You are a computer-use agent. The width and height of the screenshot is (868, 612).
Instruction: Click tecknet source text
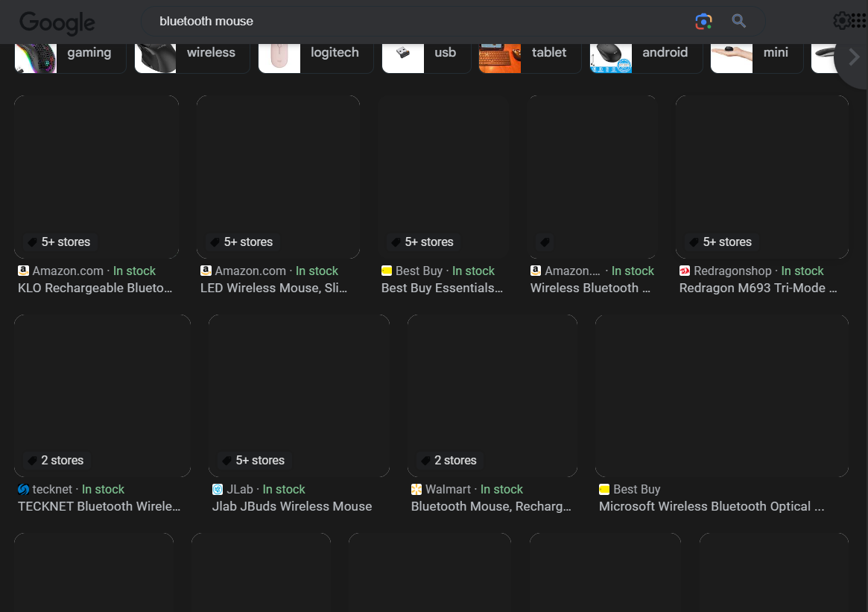tap(52, 489)
